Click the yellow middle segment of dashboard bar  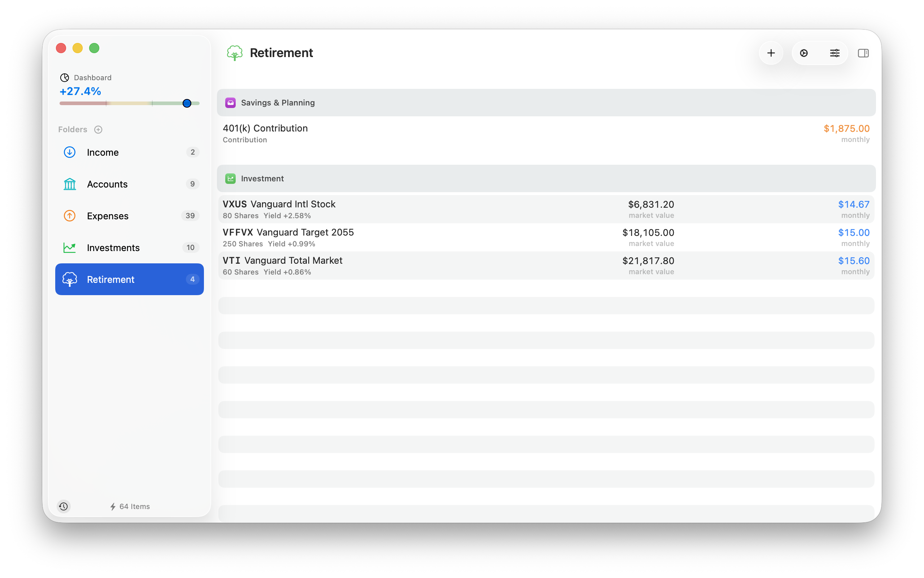(129, 103)
